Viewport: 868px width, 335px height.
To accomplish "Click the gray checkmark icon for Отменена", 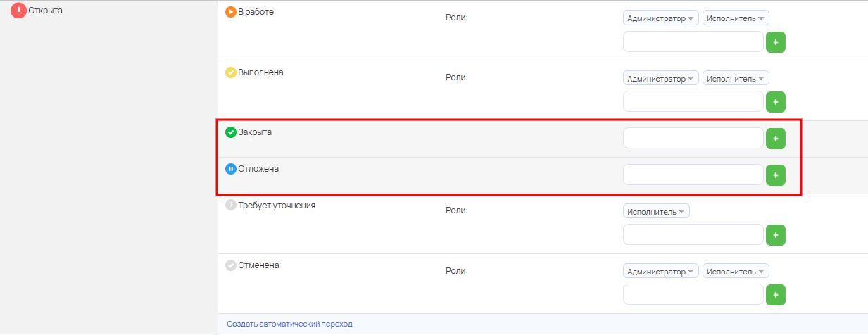I will pyautogui.click(x=231, y=265).
